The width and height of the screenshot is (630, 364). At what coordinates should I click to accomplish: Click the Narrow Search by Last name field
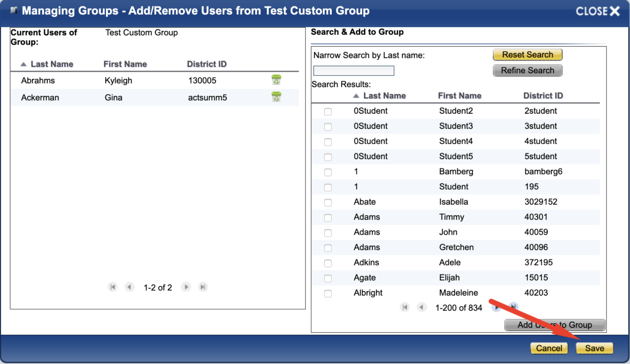pyautogui.click(x=353, y=71)
